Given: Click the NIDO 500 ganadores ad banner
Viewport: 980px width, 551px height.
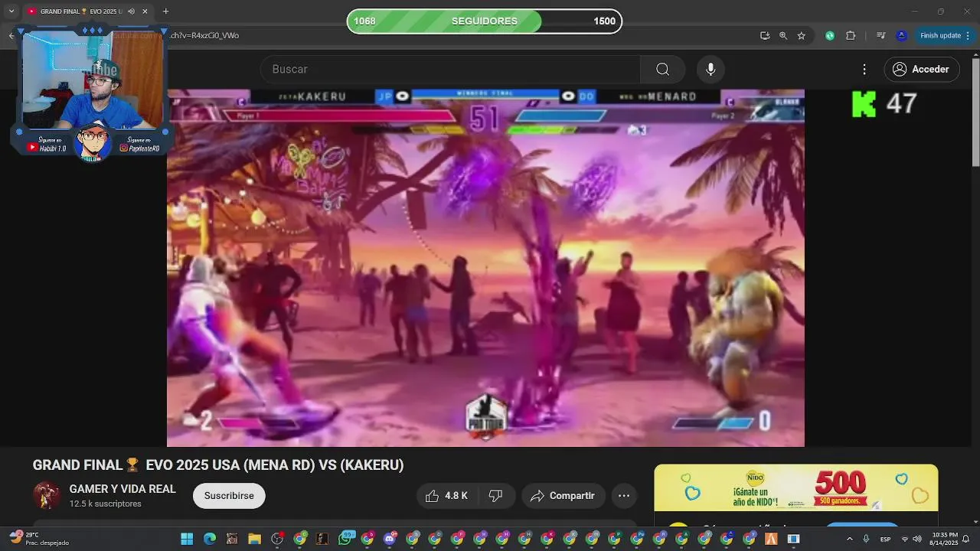Looking at the screenshot, I should pos(796,487).
